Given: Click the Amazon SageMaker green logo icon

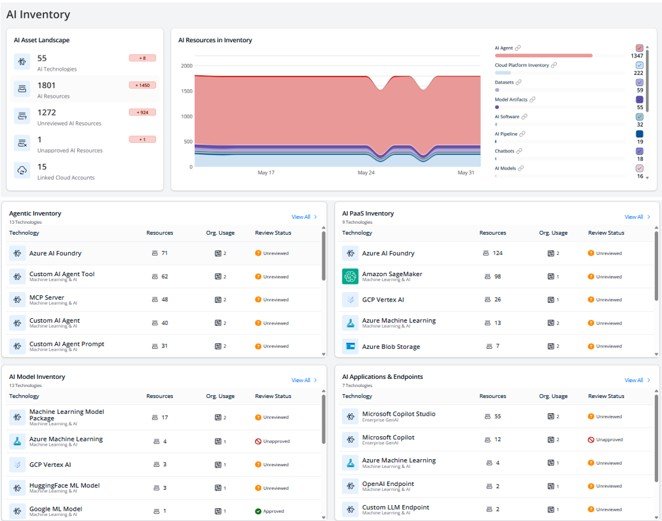Looking at the screenshot, I should 350,277.
